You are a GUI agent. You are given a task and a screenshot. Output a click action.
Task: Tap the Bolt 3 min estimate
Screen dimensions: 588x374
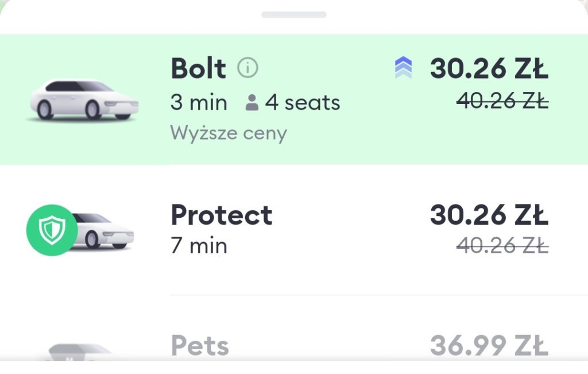coord(199,102)
